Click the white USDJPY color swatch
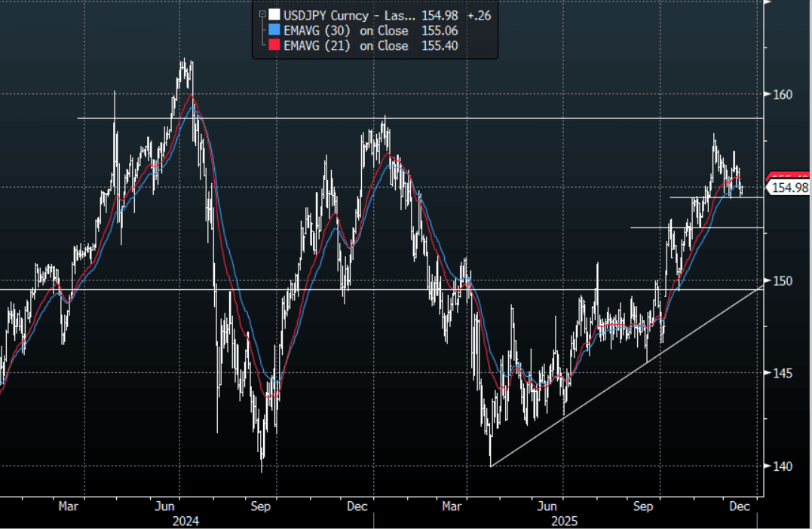The image size is (812, 529). coord(273,15)
